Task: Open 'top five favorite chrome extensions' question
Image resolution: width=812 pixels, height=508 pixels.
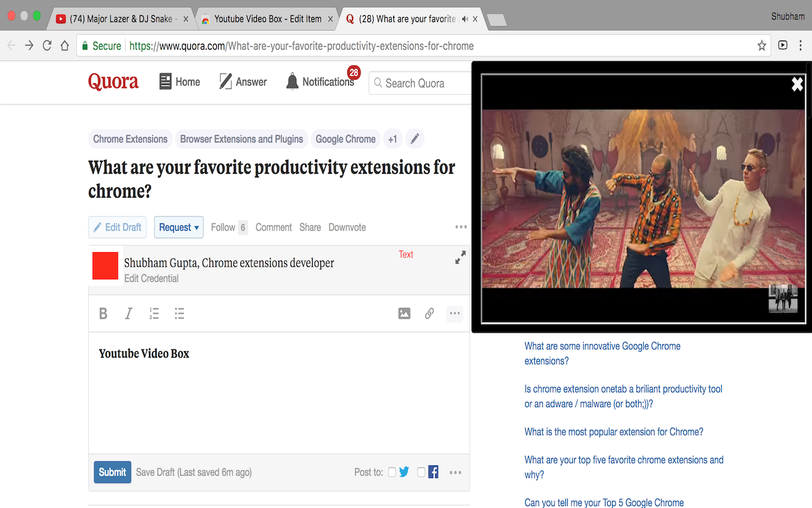Action: 624,467
